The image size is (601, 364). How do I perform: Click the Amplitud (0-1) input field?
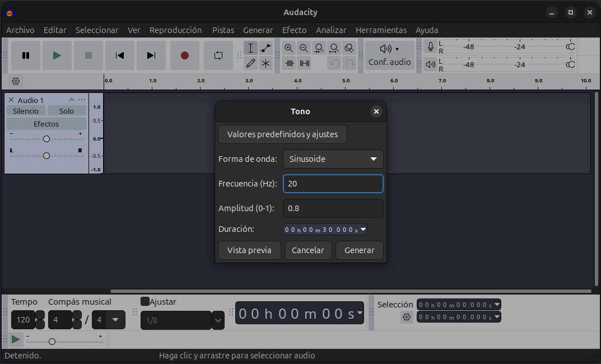click(x=333, y=208)
